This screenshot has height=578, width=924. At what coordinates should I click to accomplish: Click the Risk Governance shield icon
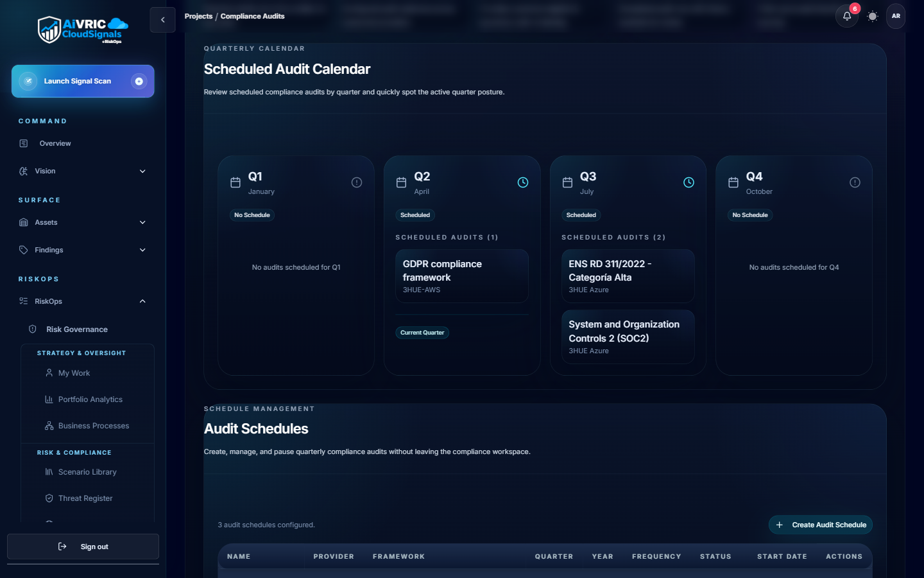click(33, 329)
